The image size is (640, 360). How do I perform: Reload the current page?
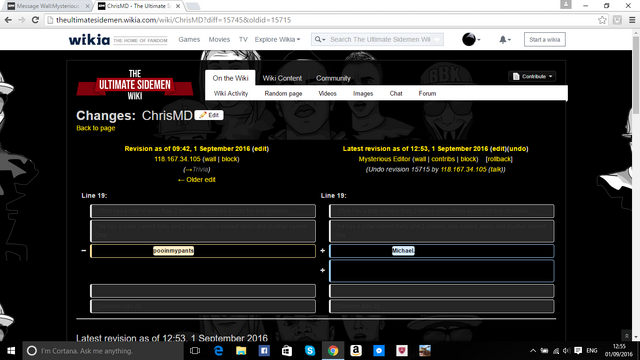pyautogui.click(x=36, y=20)
